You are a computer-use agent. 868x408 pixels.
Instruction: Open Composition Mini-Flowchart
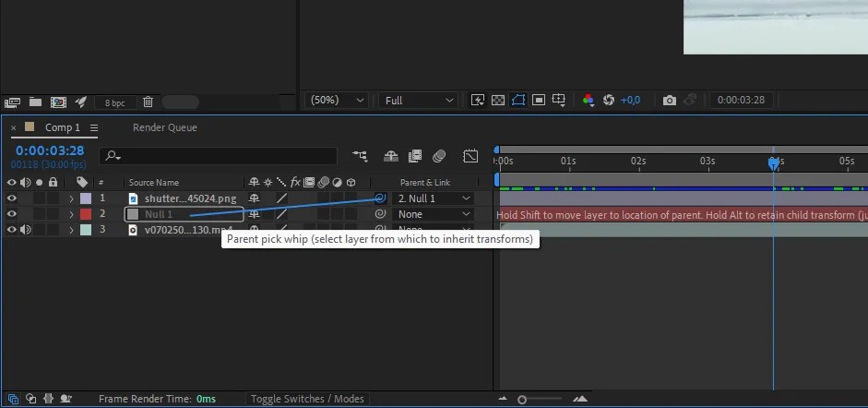(360, 156)
